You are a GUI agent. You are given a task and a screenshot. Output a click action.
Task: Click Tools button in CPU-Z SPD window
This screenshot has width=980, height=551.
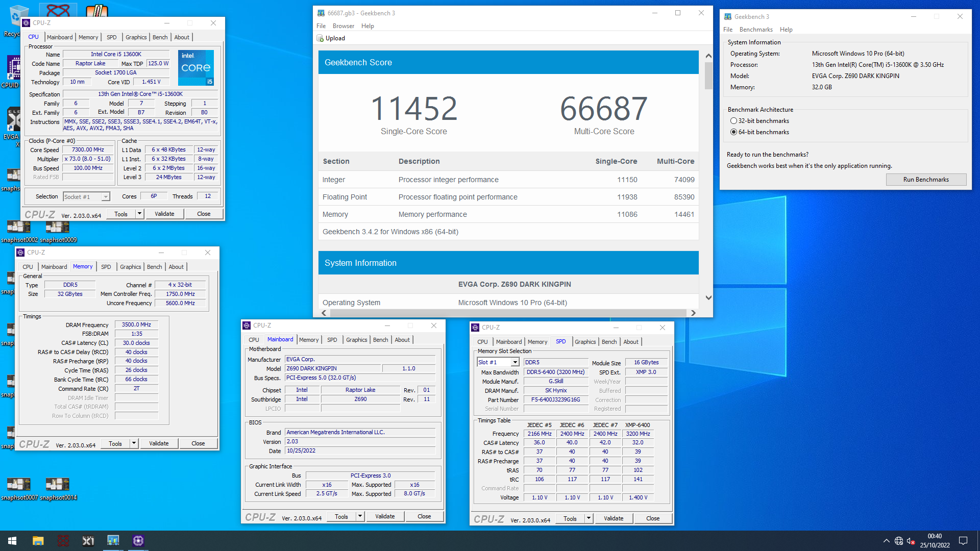pos(570,519)
